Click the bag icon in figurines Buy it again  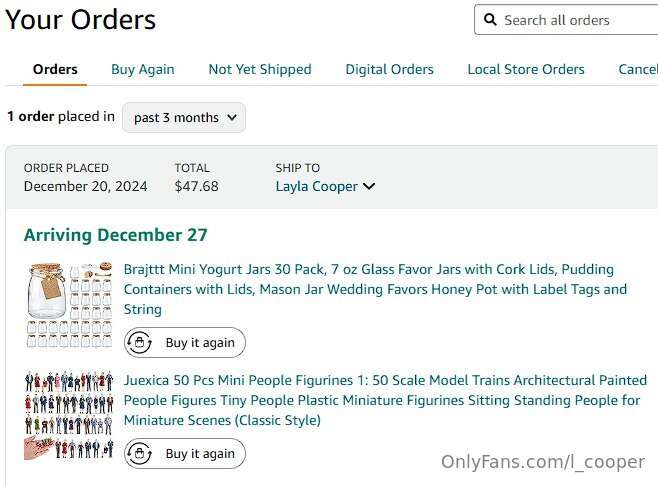[x=139, y=453]
